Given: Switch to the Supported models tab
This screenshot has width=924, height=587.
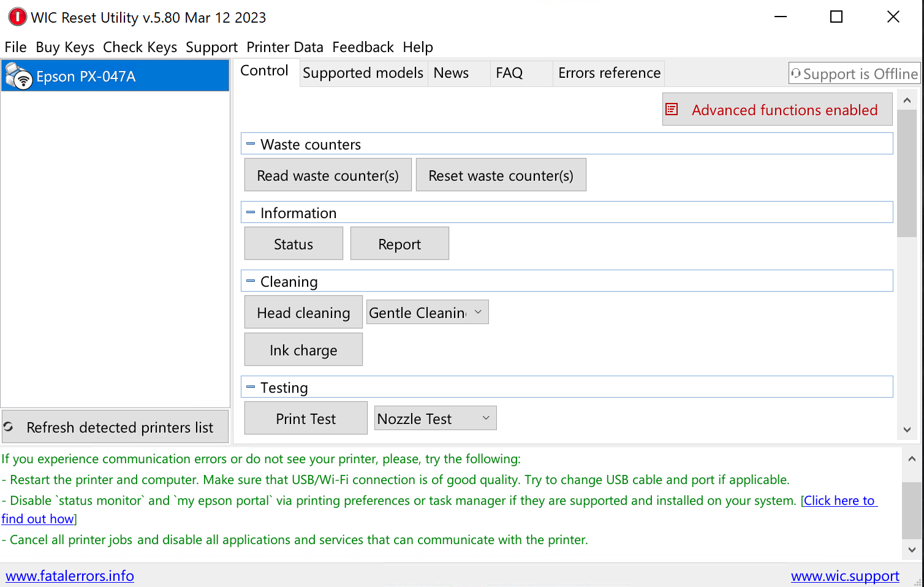Looking at the screenshot, I should tap(363, 74).
